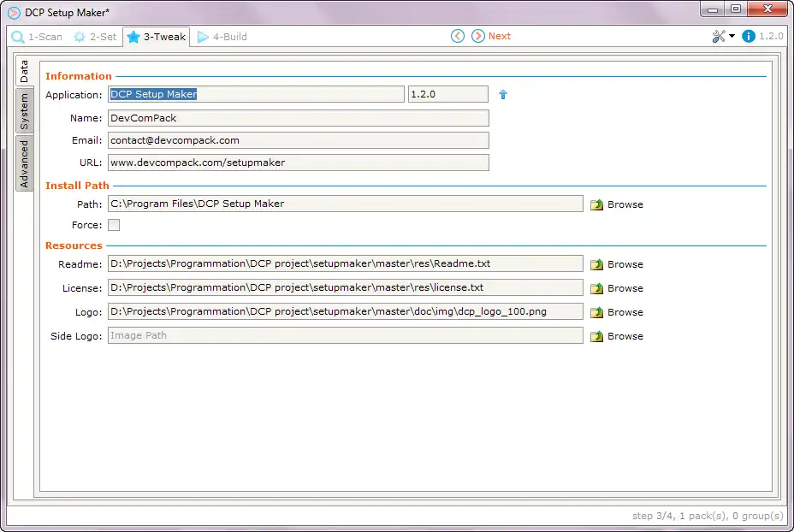Click the folder icon for Readme
The image size is (794, 532).
[597, 264]
